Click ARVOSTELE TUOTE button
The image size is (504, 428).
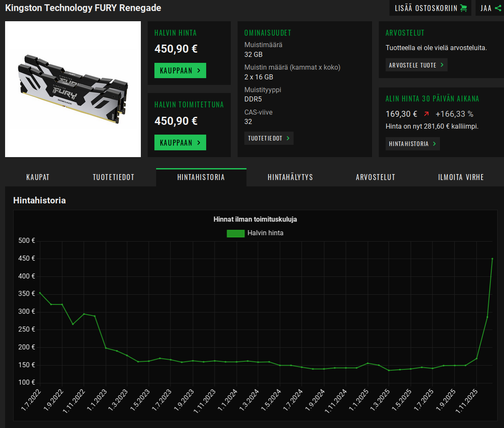(x=416, y=65)
